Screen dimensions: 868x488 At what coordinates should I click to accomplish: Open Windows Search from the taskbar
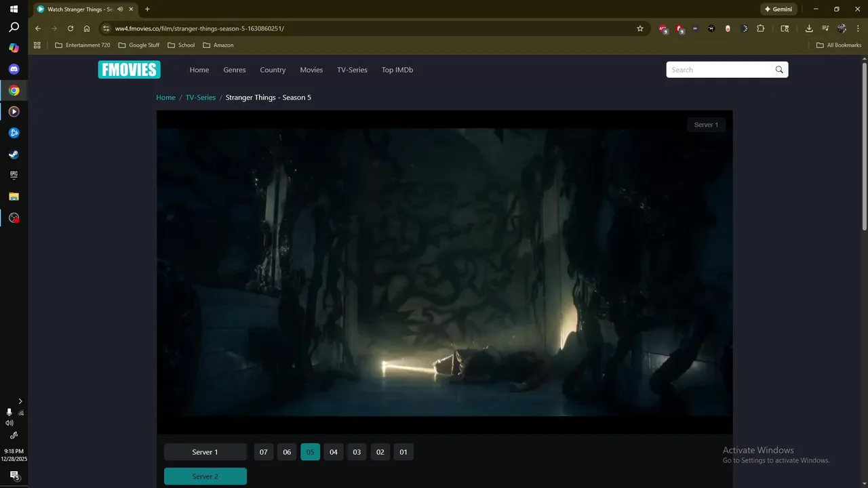(14, 28)
